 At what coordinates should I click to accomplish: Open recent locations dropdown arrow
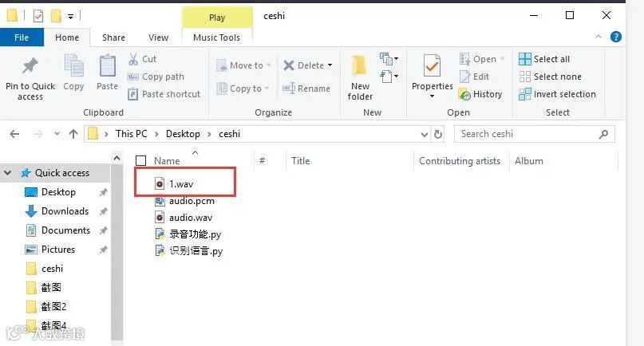pyautogui.click(x=57, y=134)
